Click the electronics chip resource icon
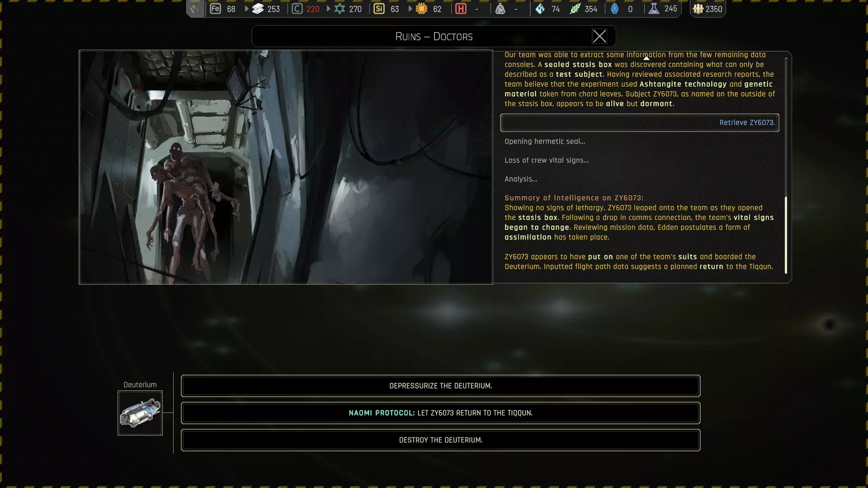 pyautogui.click(x=421, y=9)
